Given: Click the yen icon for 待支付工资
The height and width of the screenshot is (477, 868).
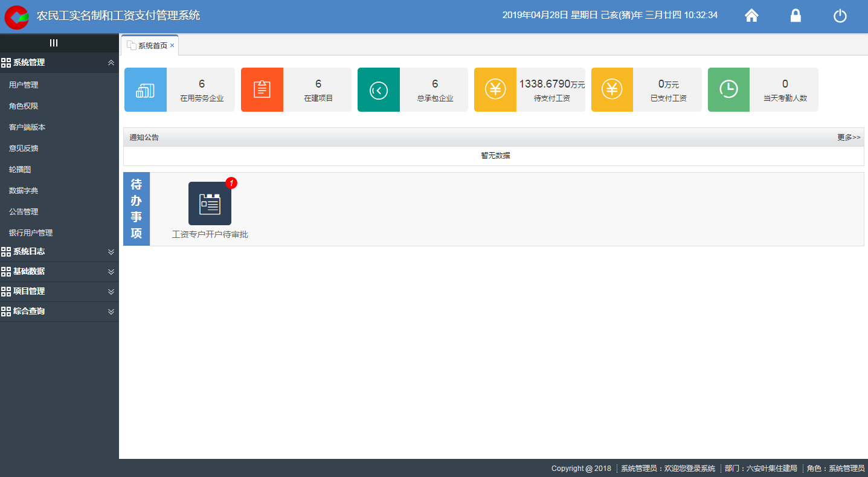Looking at the screenshot, I should (x=495, y=90).
